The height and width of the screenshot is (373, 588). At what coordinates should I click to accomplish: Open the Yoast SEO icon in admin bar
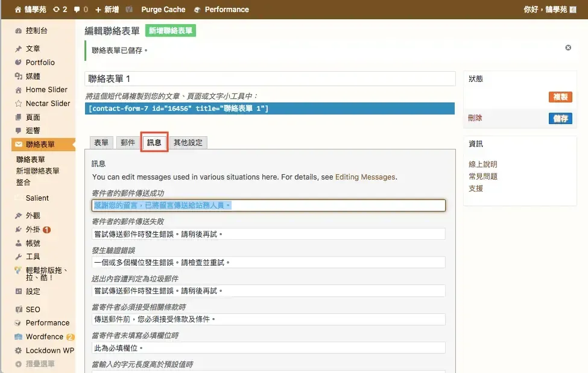tap(129, 10)
